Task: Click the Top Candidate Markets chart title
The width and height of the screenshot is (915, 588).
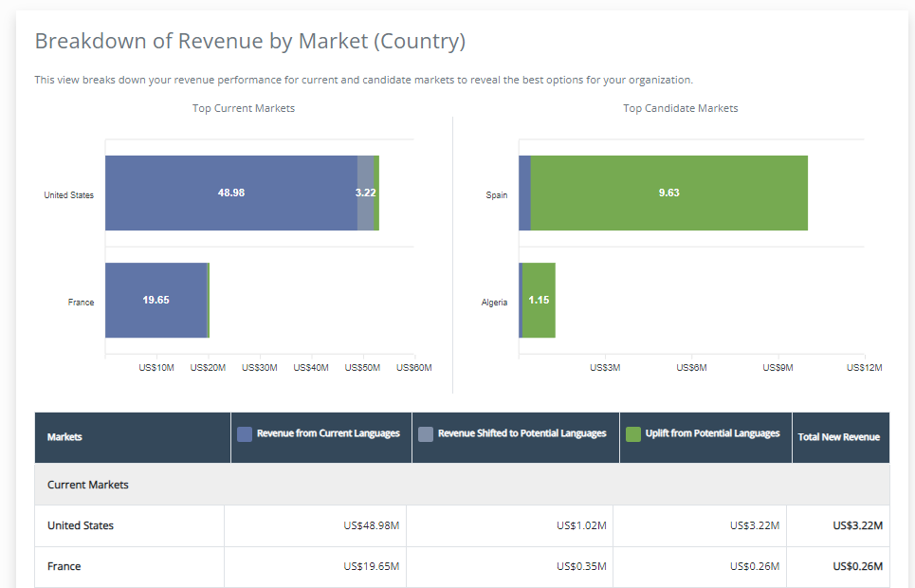Action: (680, 108)
